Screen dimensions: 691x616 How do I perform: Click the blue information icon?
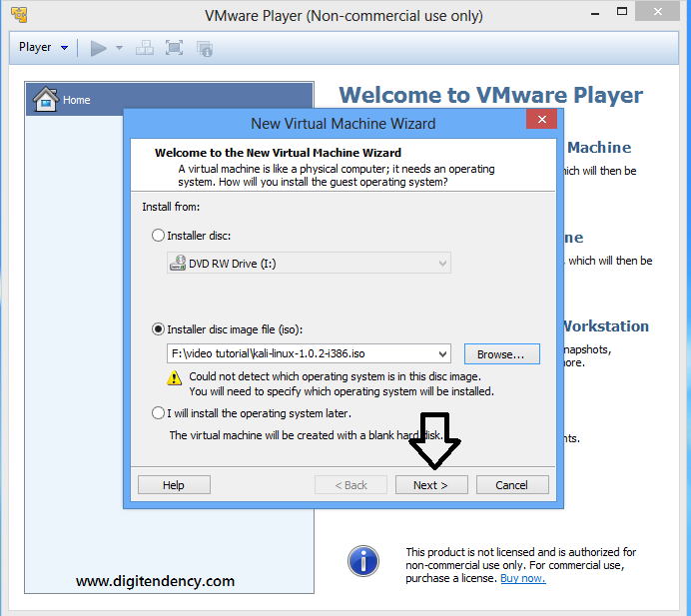pyautogui.click(x=363, y=561)
